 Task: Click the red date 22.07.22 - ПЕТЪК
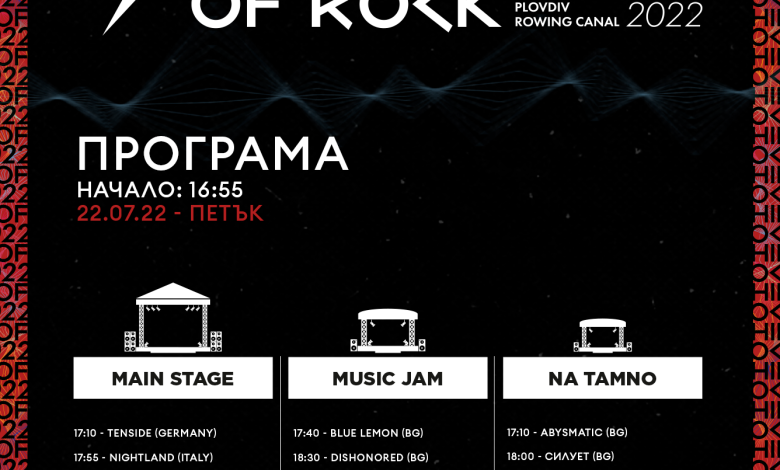[170, 213]
